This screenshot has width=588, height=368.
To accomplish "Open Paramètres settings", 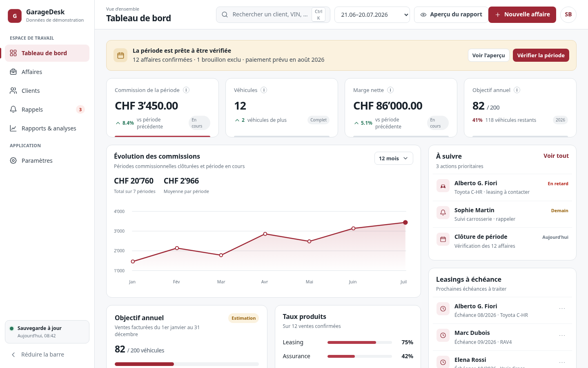I will click(47, 161).
